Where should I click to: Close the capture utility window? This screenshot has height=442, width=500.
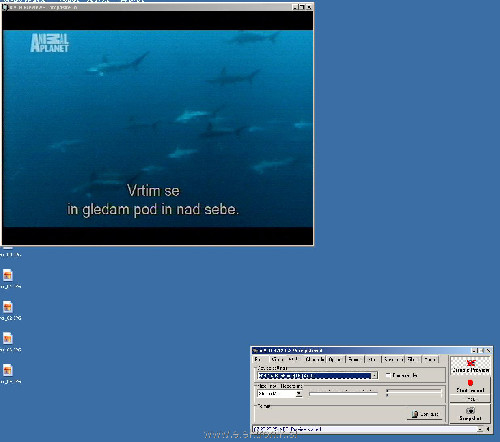(488, 350)
